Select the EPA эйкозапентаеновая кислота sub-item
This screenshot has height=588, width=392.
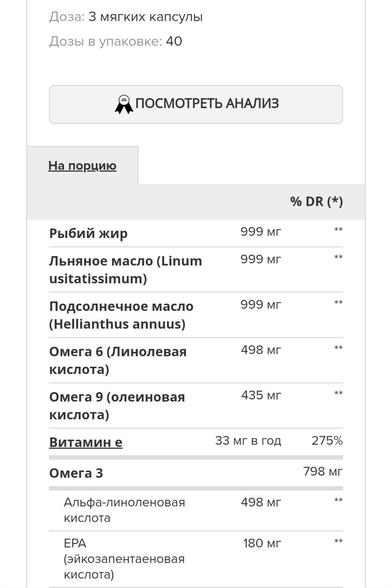click(124, 559)
